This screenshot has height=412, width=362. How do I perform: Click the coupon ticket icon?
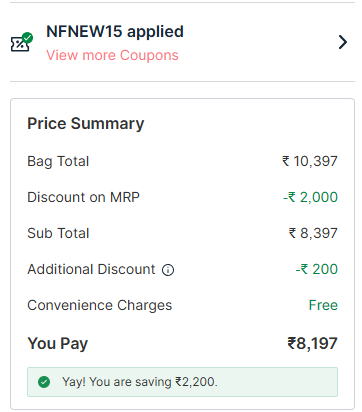(x=20, y=44)
